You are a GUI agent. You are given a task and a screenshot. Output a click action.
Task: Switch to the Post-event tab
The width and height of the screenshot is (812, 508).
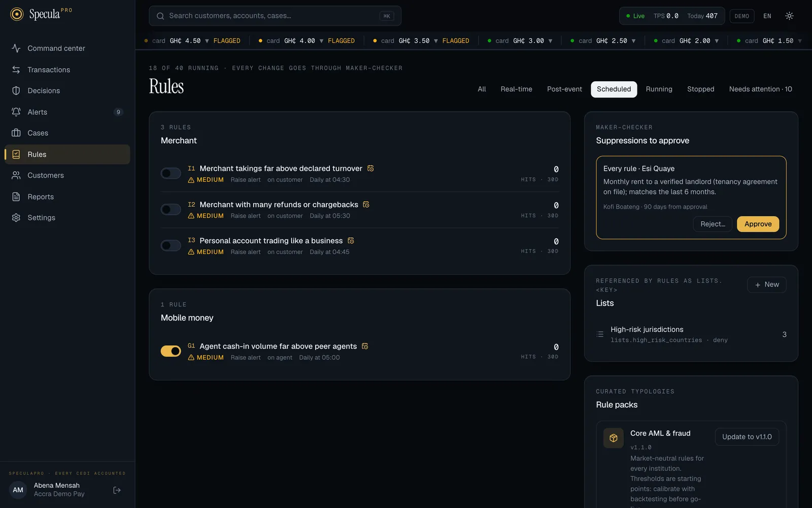564,89
